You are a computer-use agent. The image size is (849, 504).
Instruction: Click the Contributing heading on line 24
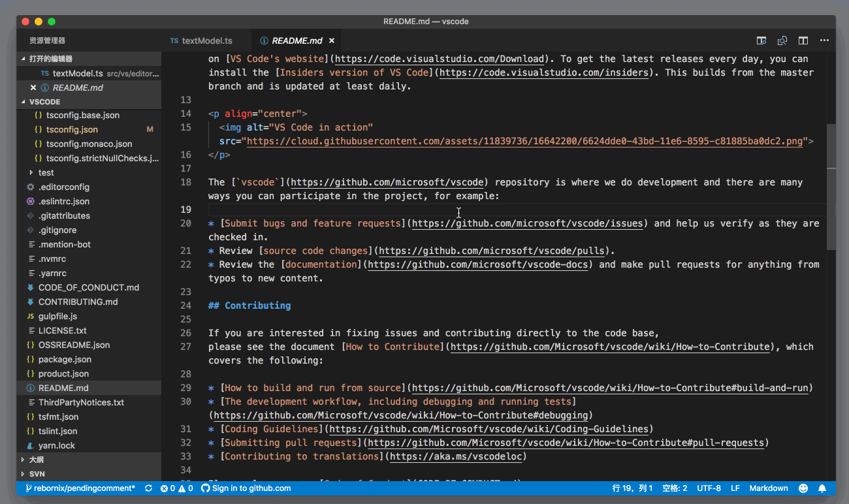(249, 306)
